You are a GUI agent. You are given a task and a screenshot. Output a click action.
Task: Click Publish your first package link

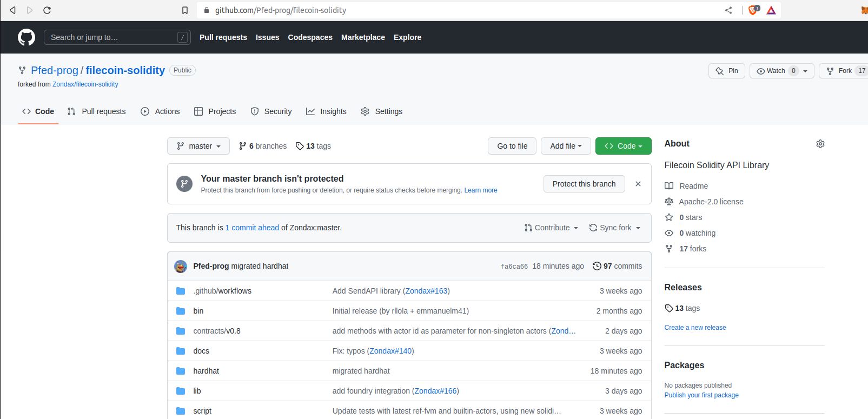pos(701,395)
